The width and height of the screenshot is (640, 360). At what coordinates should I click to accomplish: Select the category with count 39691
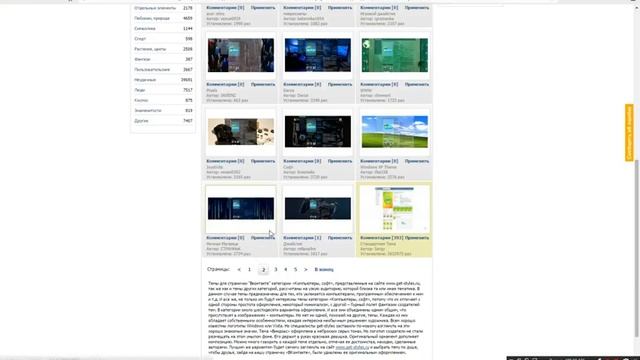tap(163, 80)
